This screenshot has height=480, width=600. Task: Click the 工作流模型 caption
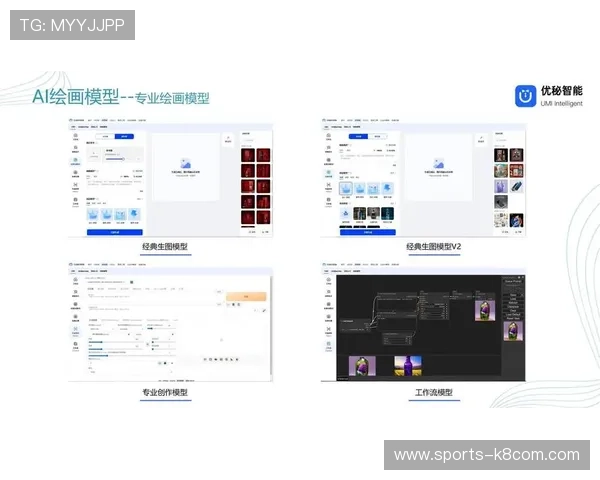pyautogui.click(x=434, y=392)
